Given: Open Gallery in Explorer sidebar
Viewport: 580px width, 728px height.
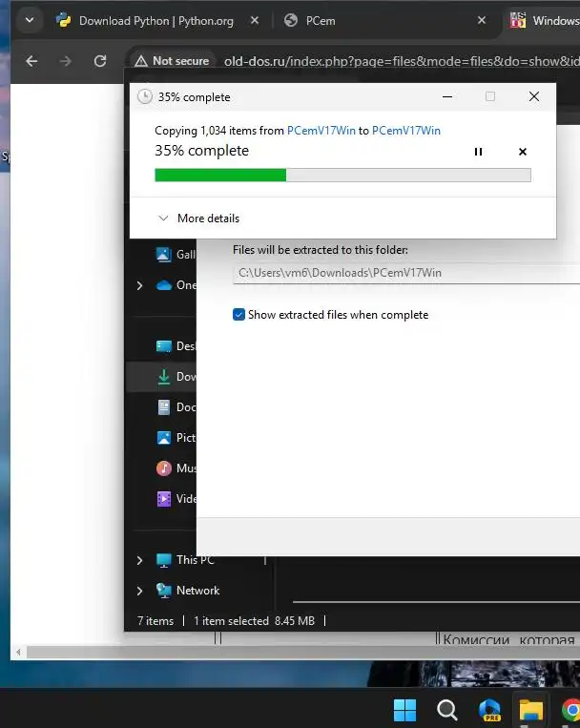Looking at the screenshot, I should 176,255.
